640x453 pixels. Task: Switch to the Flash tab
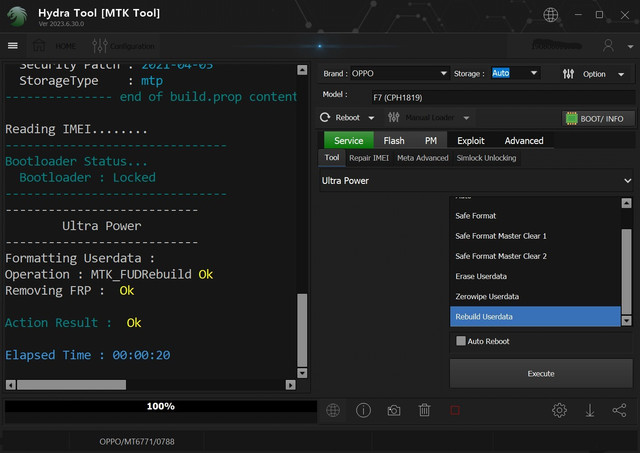(x=394, y=140)
